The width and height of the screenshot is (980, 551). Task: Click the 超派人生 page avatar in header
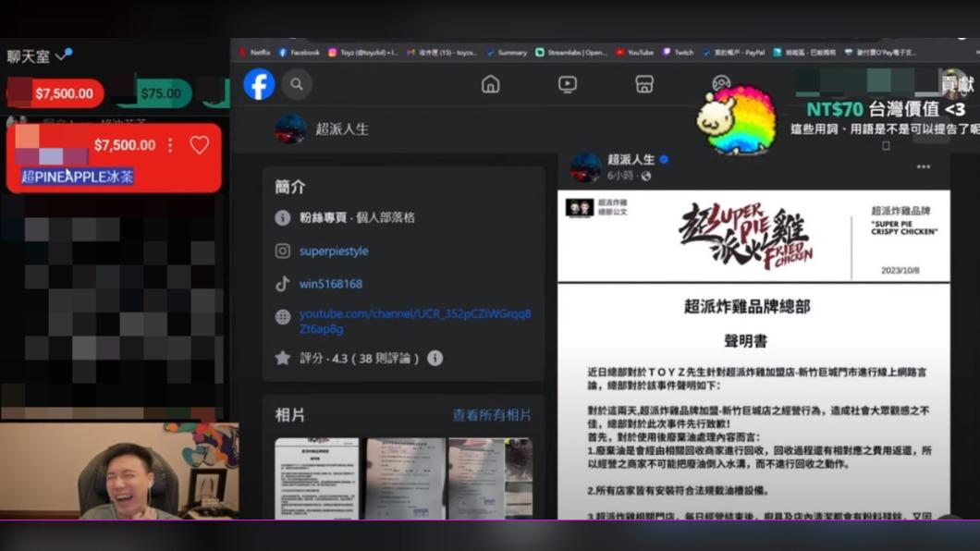pyautogui.click(x=290, y=129)
